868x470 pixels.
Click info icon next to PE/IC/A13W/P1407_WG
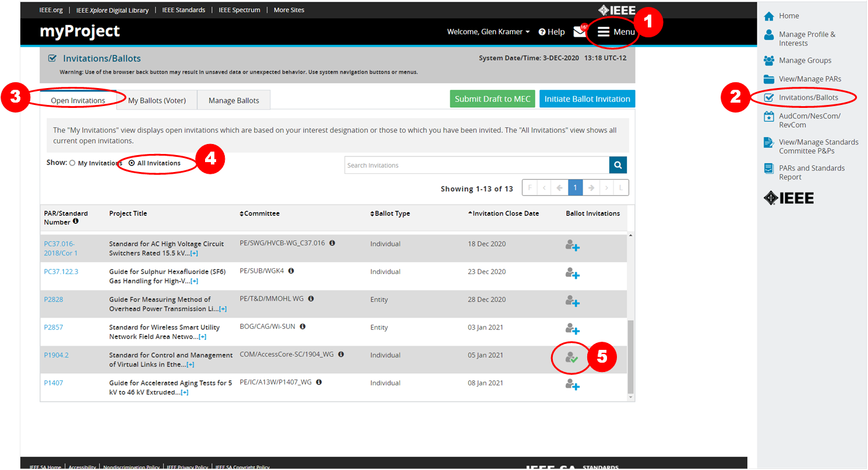point(319,383)
